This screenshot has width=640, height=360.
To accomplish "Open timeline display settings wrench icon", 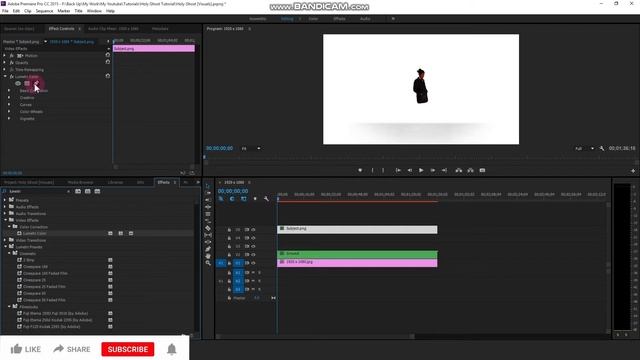I will tap(266, 199).
